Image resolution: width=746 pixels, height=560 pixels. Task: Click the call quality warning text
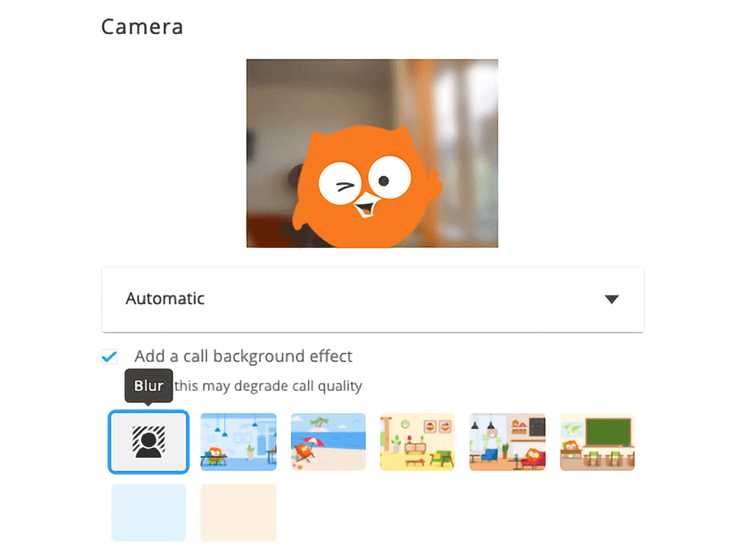point(268,386)
